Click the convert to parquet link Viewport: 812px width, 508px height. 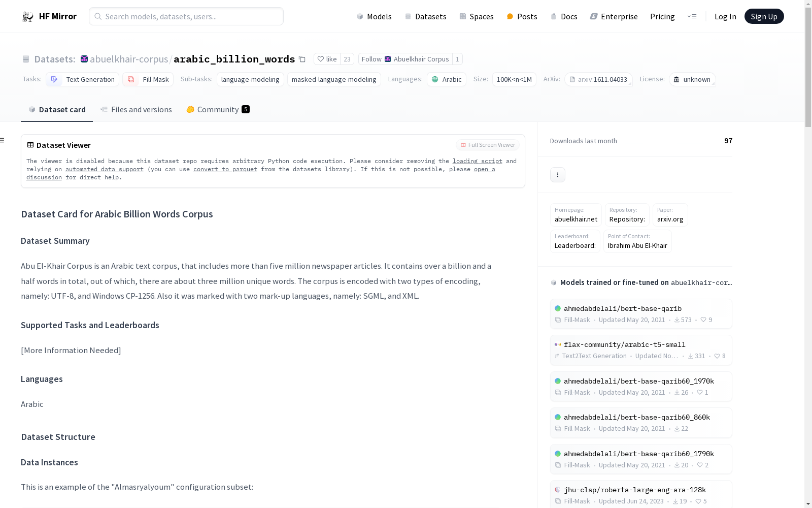click(x=225, y=169)
